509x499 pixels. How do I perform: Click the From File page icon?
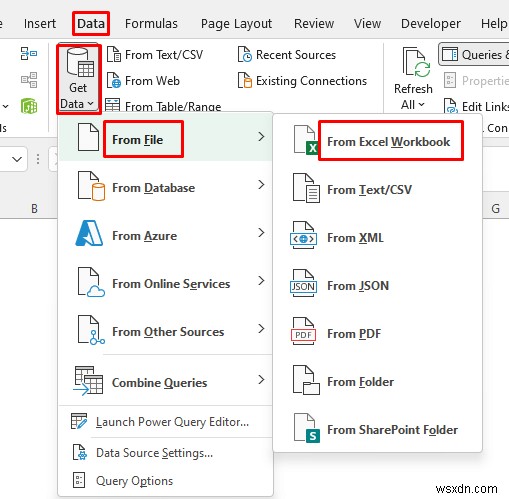tap(88, 137)
